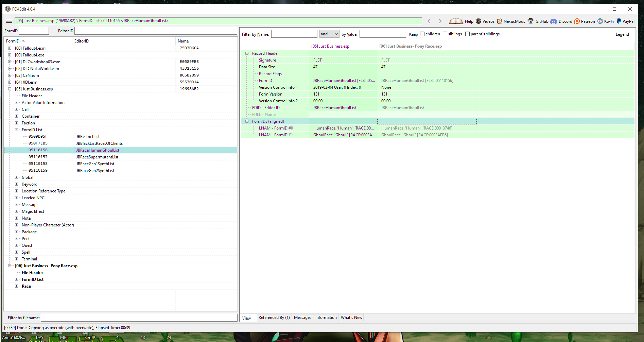The height and width of the screenshot is (342, 644).
Task: Toggle the parent's siblings checkbox
Action: tap(467, 34)
